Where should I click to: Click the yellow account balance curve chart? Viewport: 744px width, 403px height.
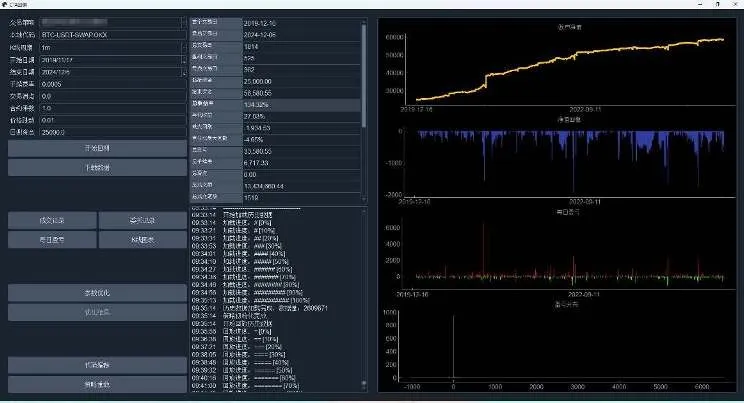568,69
